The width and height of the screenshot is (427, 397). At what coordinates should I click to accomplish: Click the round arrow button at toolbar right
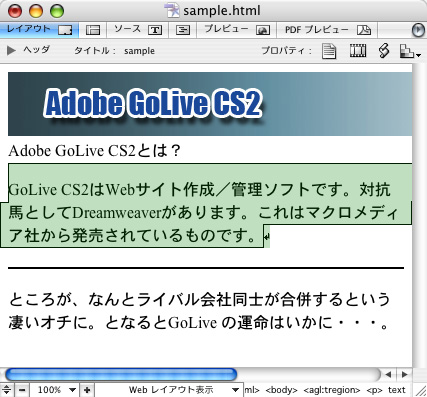418,30
